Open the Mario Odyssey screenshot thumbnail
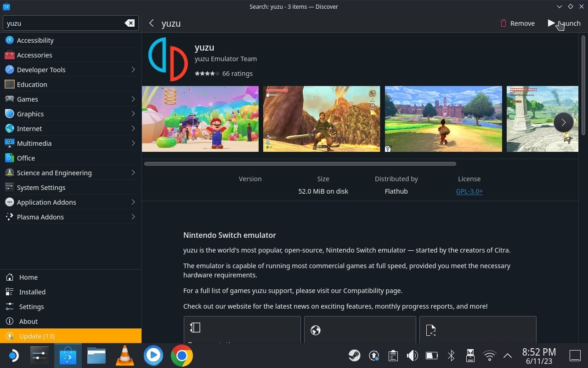This screenshot has width=588, height=368. 200,119
